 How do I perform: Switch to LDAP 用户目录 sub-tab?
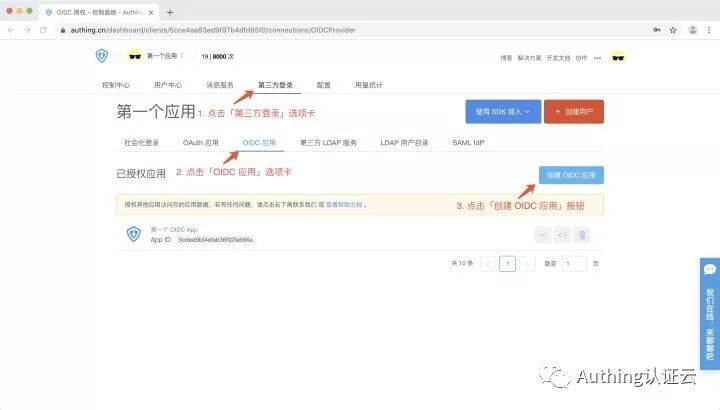pyautogui.click(x=404, y=143)
